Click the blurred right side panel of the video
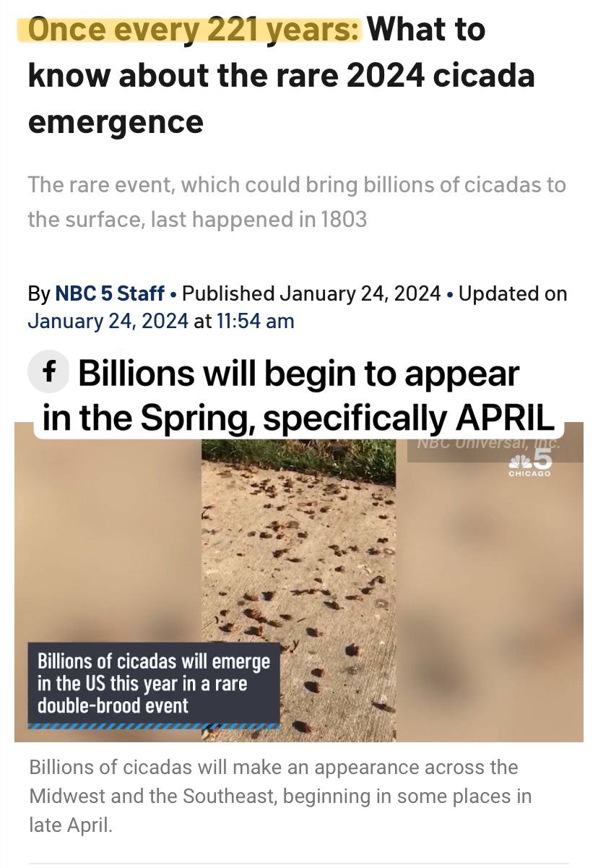This screenshot has width=598, height=868. click(490, 600)
